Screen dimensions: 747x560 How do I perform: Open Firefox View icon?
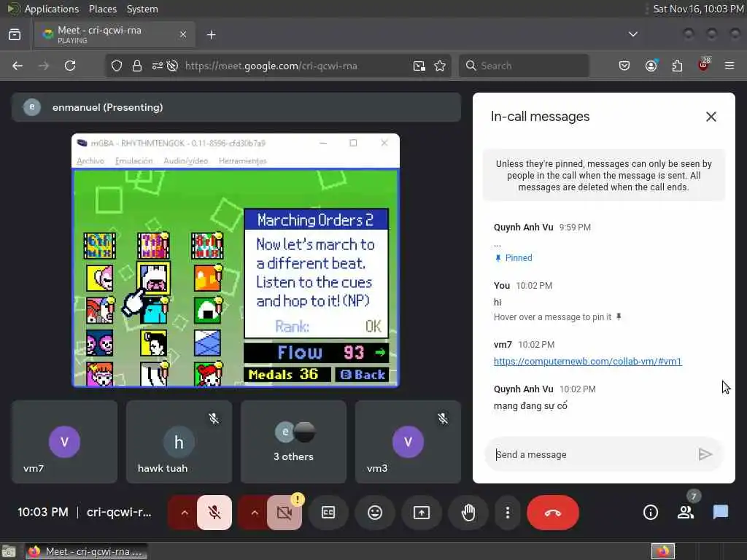(15, 34)
